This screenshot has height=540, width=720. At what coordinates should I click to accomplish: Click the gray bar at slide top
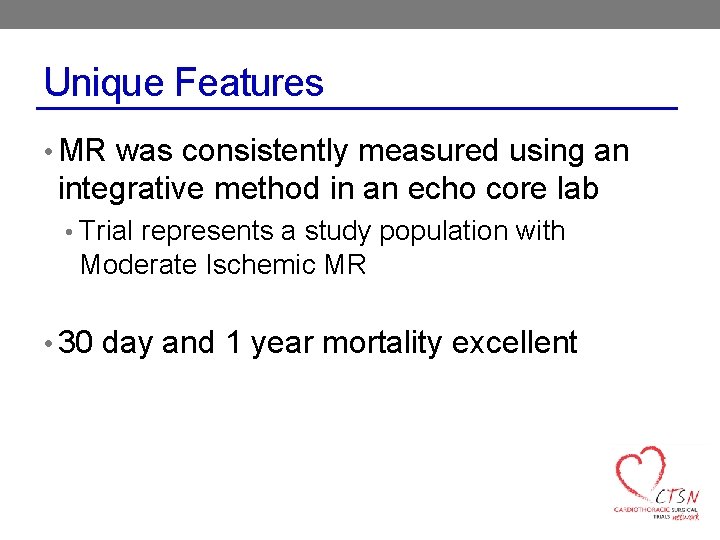360,14
